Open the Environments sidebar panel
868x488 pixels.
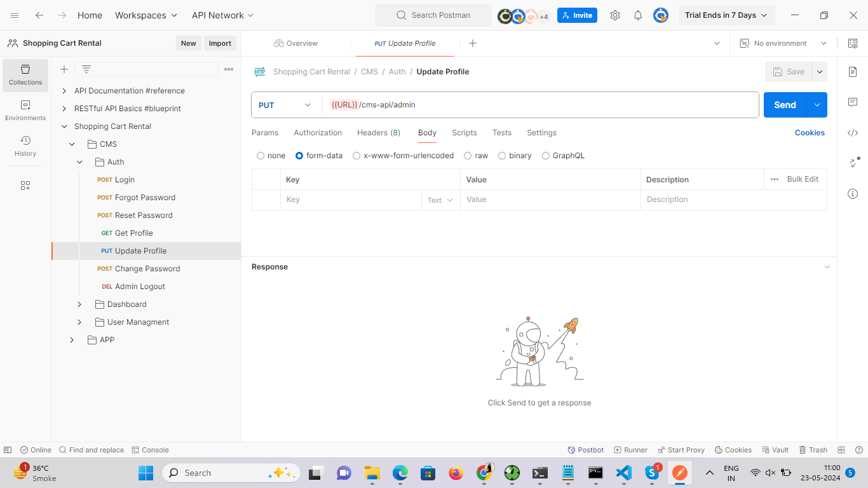pos(25,111)
